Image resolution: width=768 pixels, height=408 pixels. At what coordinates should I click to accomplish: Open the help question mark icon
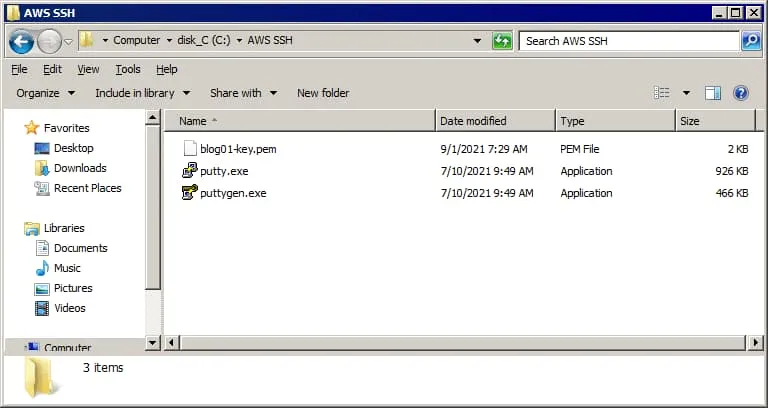[x=741, y=93]
